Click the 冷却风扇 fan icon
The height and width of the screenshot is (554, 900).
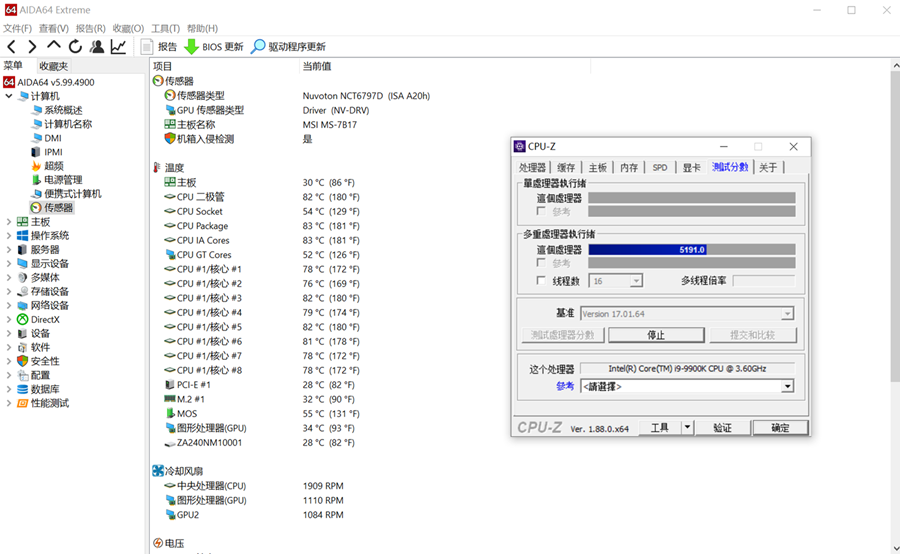(x=158, y=471)
